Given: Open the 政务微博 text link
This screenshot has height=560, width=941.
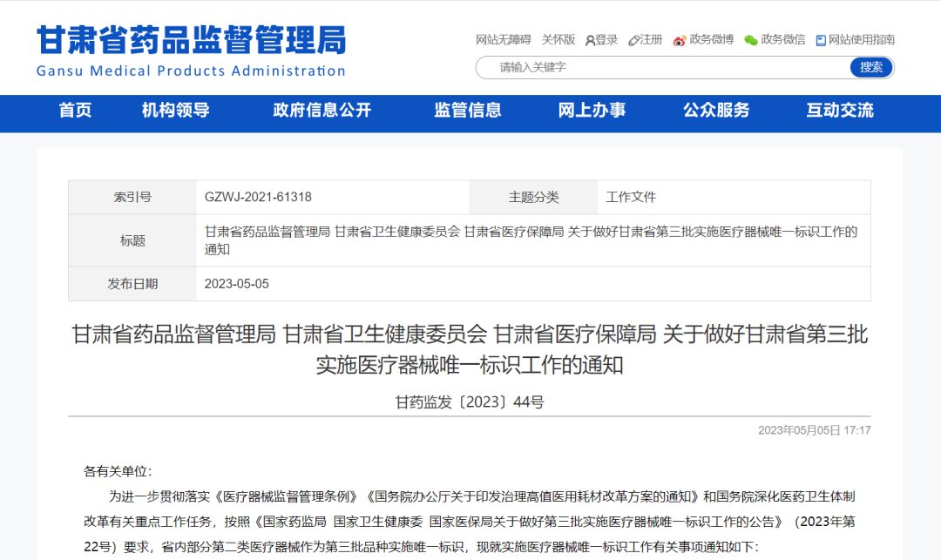Looking at the screenshot, I should [x=711, y=39].
